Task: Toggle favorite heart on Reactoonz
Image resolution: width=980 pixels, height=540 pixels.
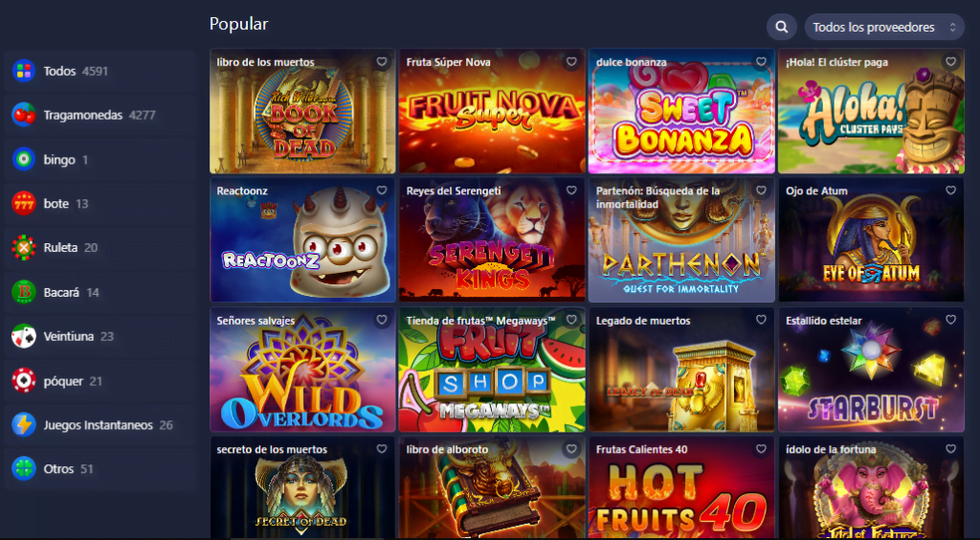Action: [382, 191]
